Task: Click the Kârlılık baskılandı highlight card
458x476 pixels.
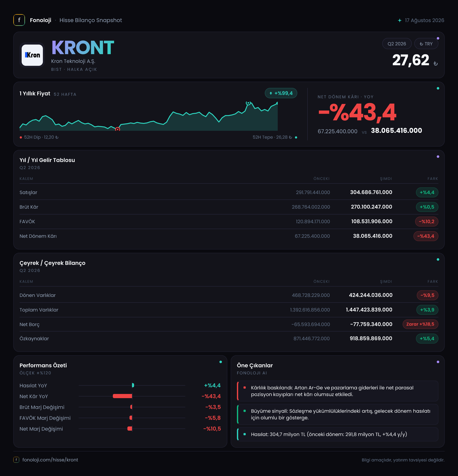Action: [x=337, y=391]
